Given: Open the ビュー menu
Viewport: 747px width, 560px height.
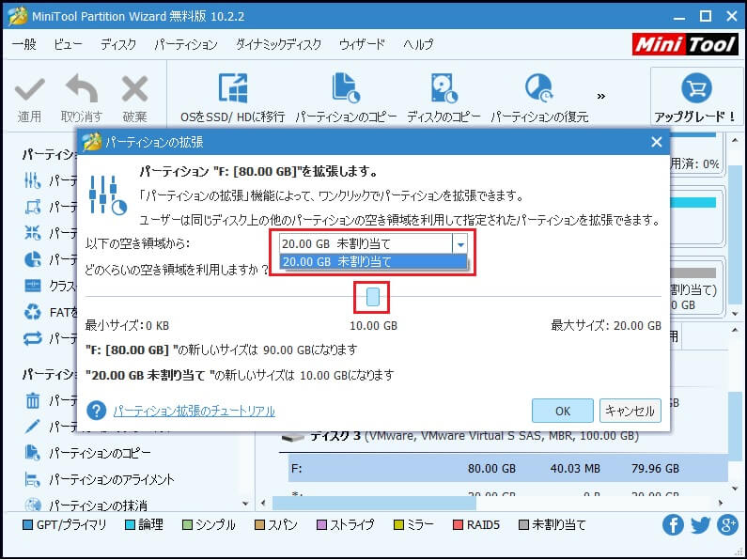Looking at the screenshot, I should tap(68, 44).
